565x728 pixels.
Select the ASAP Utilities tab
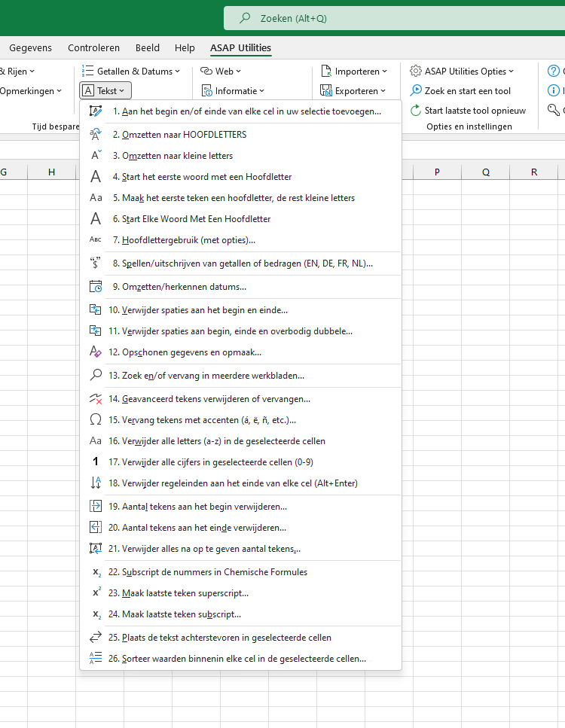point(240,48)
